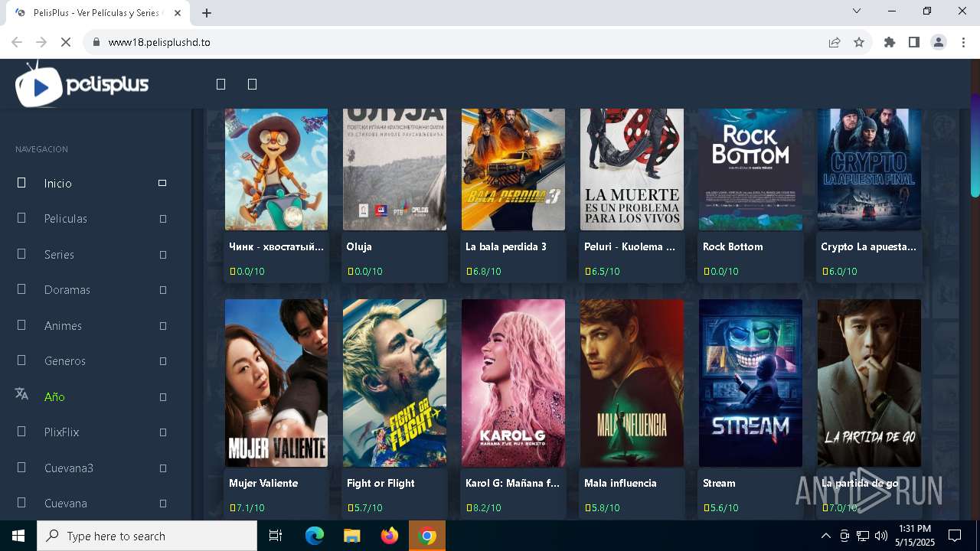Click first header icon next to logo
This screenshot has height=551, width=980.
[x=220, y=84]
